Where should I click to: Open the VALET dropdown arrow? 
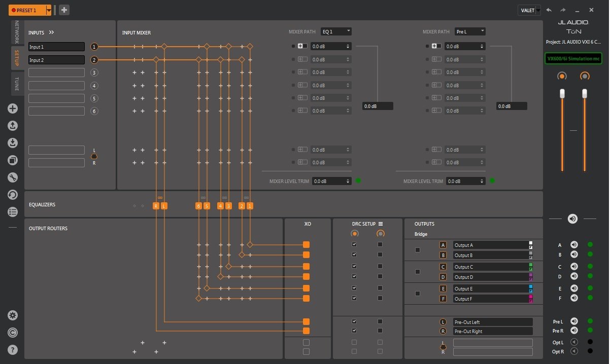tap(538, 10)
